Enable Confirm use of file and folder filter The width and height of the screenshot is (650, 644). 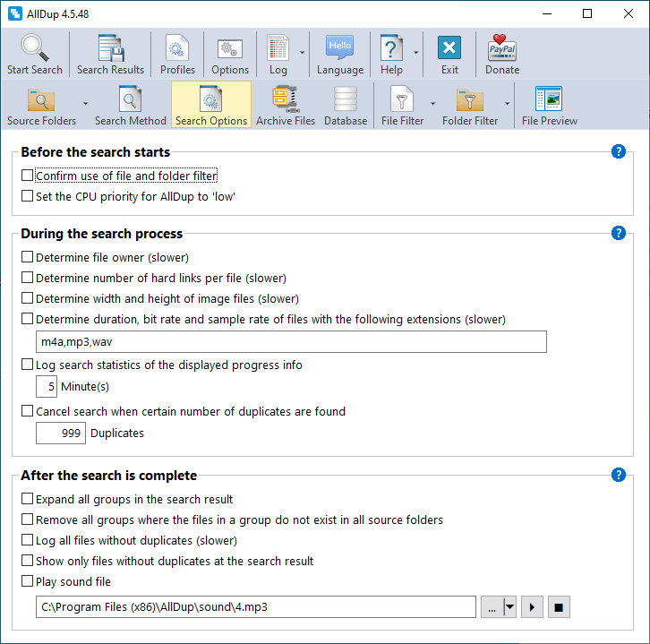27,176
